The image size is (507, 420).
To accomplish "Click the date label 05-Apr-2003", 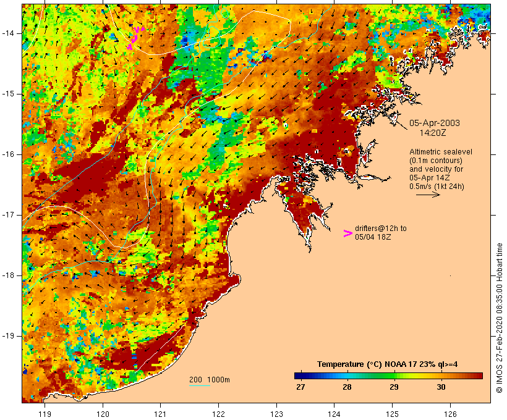I will (435, 123).
